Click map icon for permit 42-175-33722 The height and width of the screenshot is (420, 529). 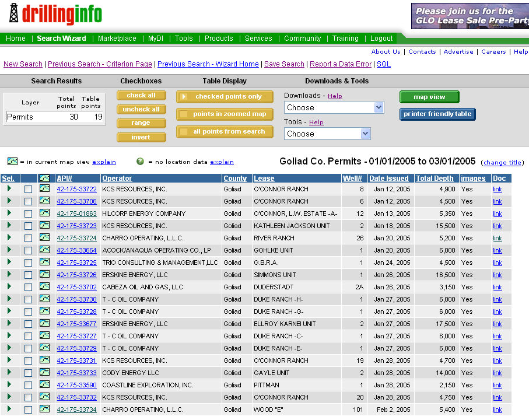coord(44,188)
